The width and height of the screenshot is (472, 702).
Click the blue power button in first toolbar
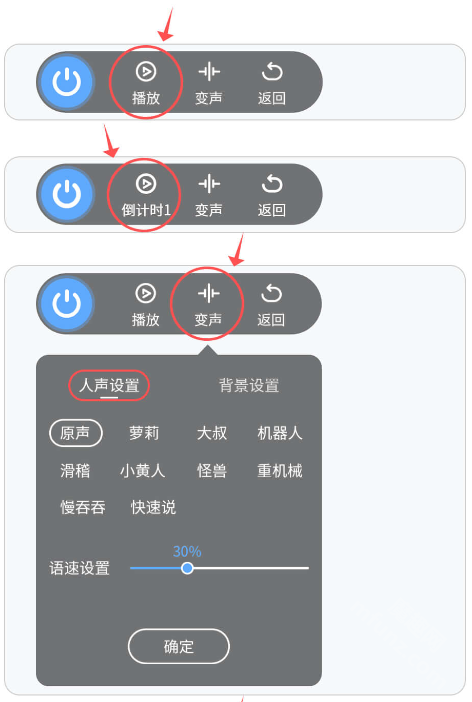(x=67, y=82)
